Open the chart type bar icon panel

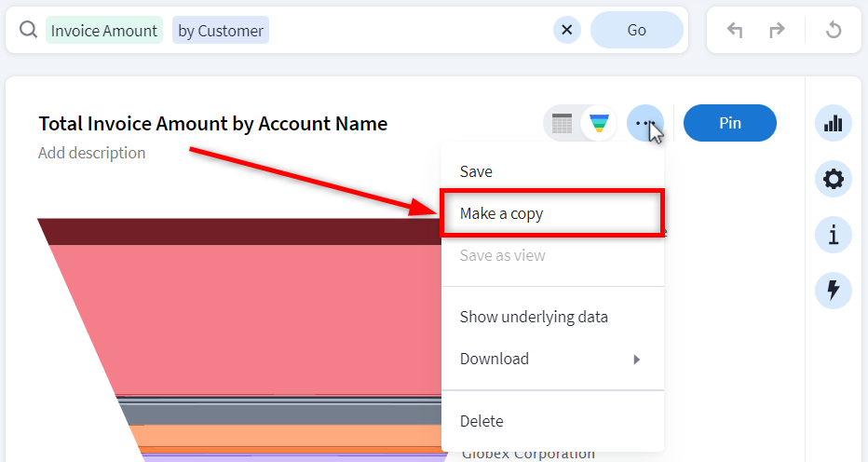834,123
